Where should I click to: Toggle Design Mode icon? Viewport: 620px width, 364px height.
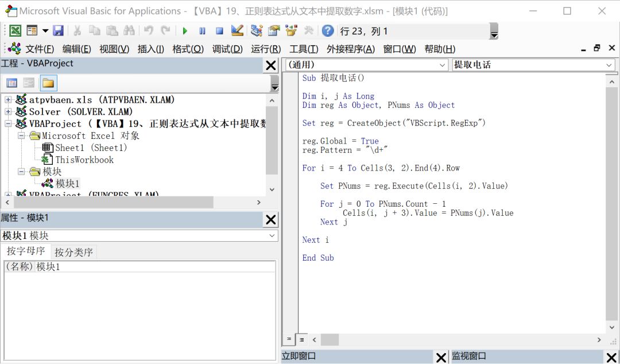237,31
